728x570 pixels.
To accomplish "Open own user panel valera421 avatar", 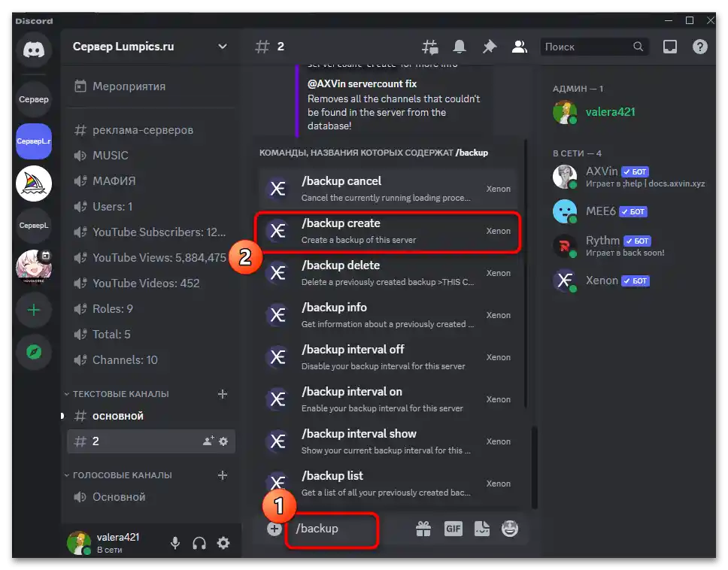I will point(79,543).
